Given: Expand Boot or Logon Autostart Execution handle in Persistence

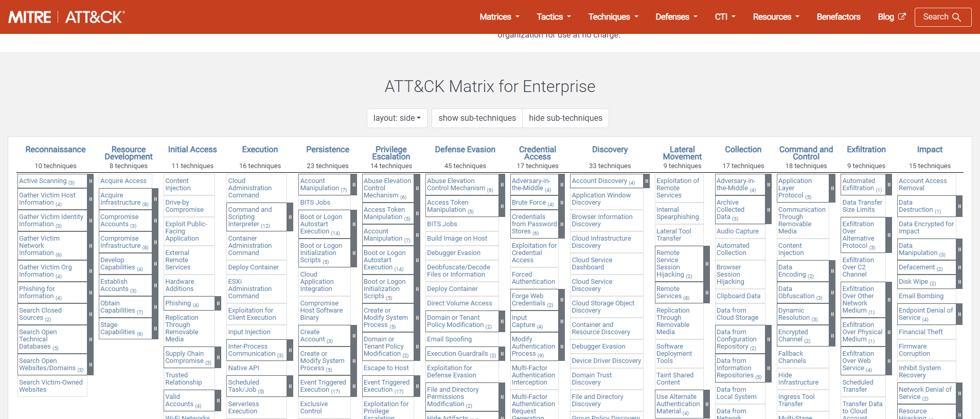Looking at the screenshot, I should (x=354, y=224).
